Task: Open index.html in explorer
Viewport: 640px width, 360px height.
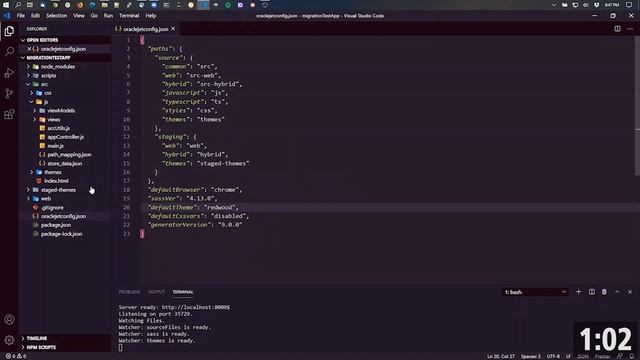Action: (x=56, y=181)
